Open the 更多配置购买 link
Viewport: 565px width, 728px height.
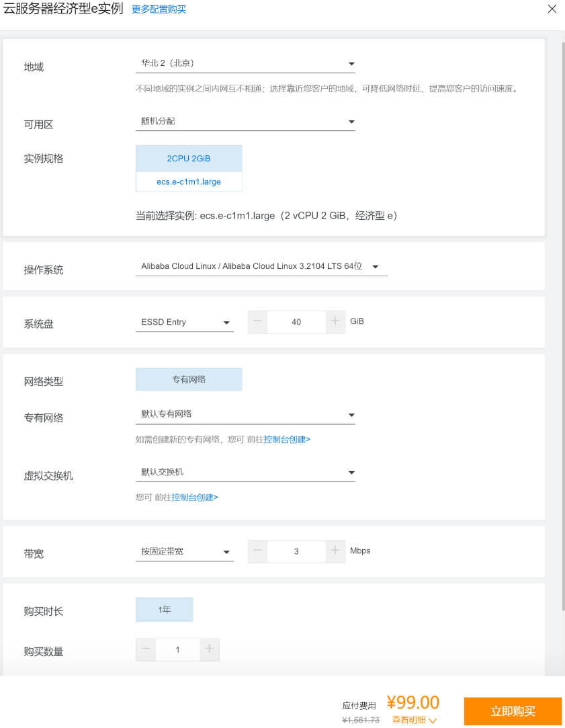[159, 9]
